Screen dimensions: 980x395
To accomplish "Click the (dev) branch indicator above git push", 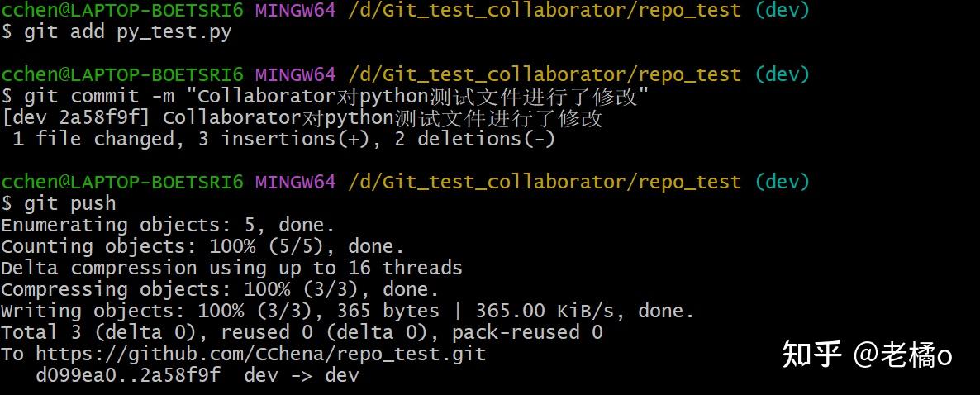I will tap(782, 182).
